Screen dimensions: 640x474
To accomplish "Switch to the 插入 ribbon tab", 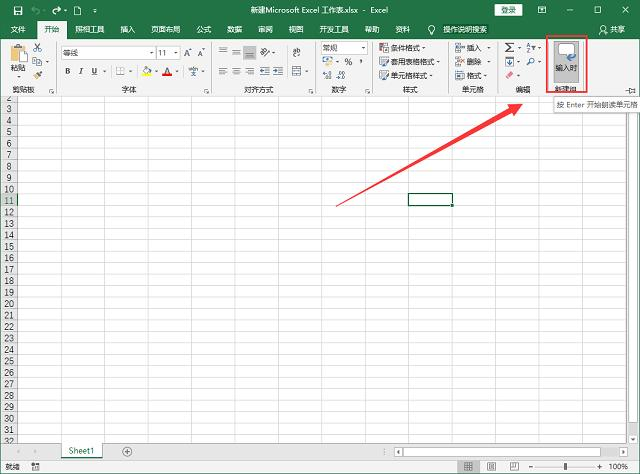I will tap(127, 29).
